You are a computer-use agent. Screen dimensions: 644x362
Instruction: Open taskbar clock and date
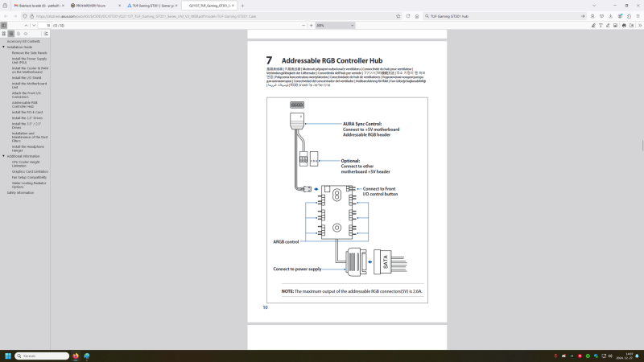(x=623, y=356)
